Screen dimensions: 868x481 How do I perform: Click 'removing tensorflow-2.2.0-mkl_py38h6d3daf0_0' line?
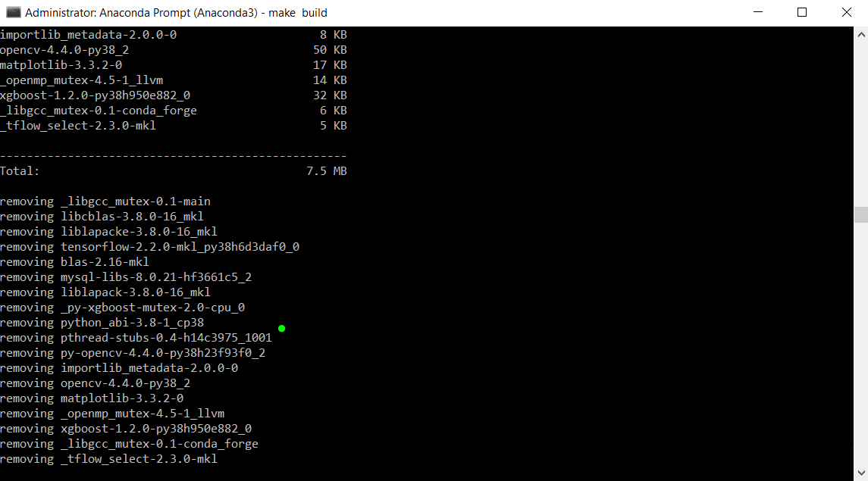coord(149,247)
